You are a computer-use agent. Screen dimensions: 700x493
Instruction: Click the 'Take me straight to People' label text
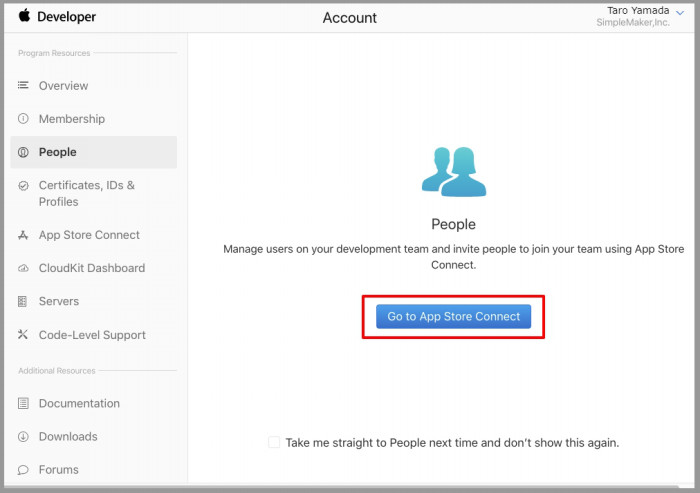(452, 443)
